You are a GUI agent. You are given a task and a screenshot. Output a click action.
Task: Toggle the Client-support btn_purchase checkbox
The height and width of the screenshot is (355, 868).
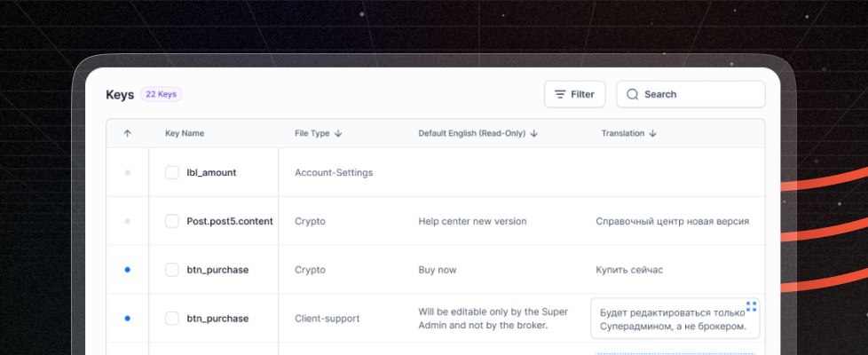(x=172, y=318)
